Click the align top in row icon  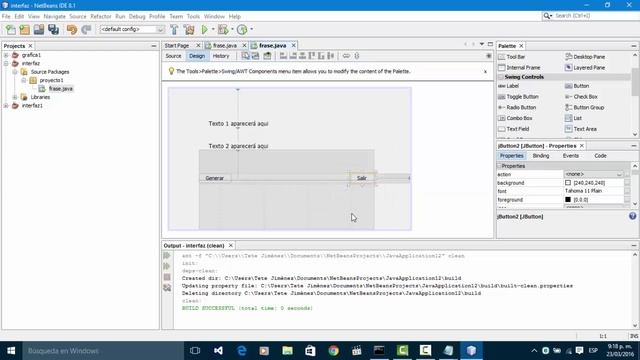pos(312,56)
